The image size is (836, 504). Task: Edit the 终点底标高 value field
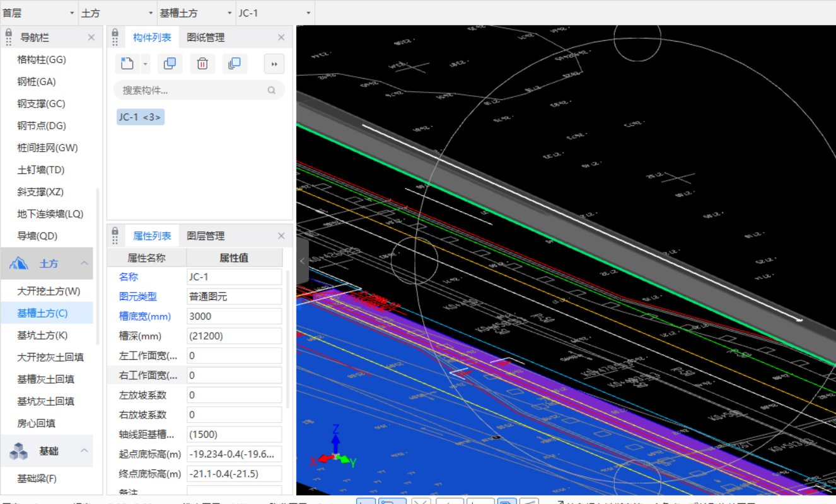tap(234, 474)
